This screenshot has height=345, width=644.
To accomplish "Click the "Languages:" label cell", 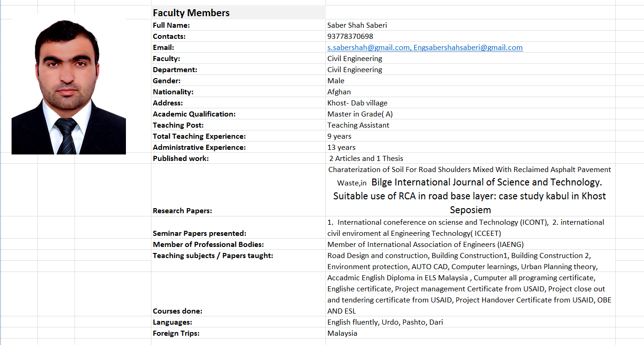I will coord(238,322).
